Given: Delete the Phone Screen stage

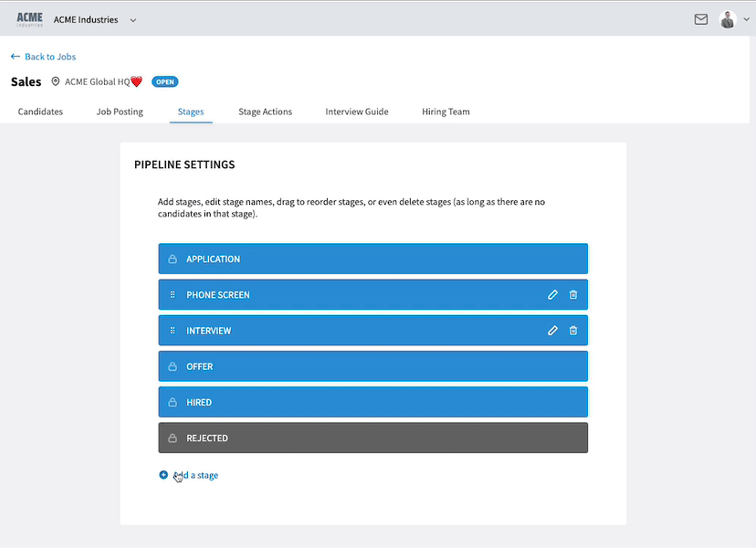Looking at the screenshot, I should pos(573,295).
